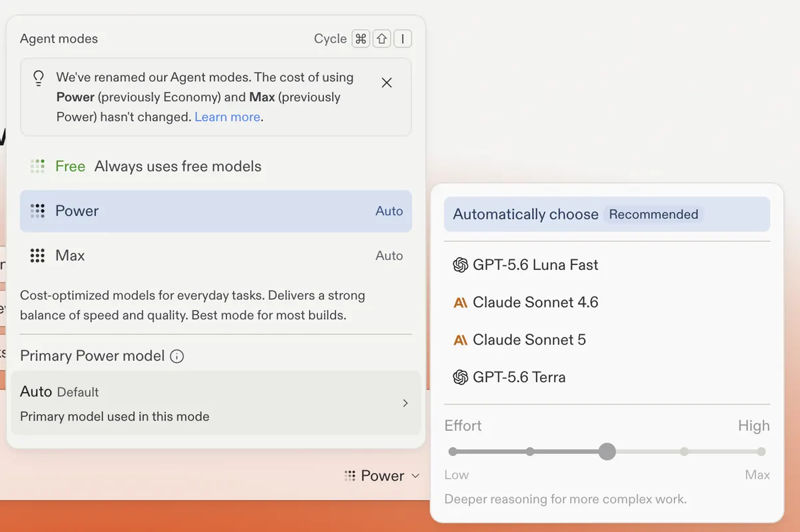Screen dimensions: 800x532
Task: Click the Max label under the slider
Action: [x=757, y=475]
